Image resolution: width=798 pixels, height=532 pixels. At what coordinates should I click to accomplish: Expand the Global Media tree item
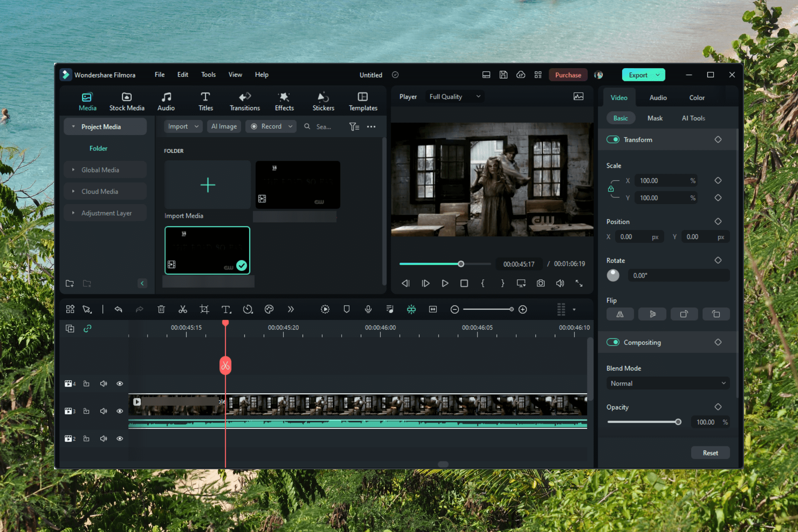pyautogui.click(x=73, y=170)
